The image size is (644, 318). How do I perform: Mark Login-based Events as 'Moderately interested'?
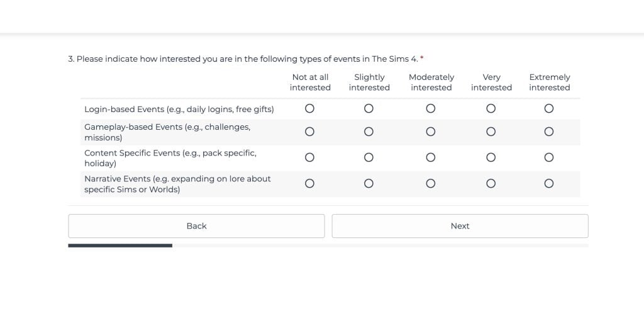(x=431, y=109)
